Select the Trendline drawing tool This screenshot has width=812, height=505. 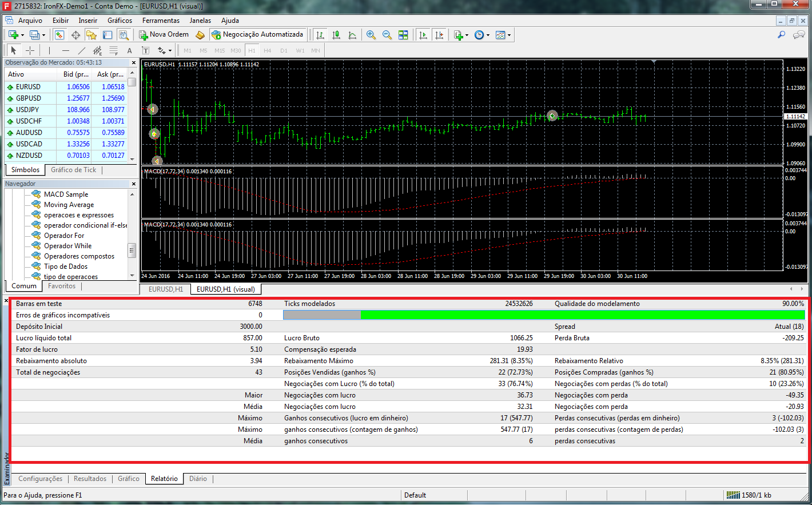(81, 50)
